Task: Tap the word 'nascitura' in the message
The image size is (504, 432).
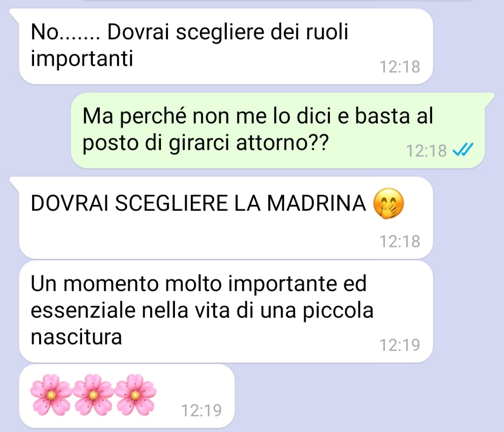Action: click(76, 337)
